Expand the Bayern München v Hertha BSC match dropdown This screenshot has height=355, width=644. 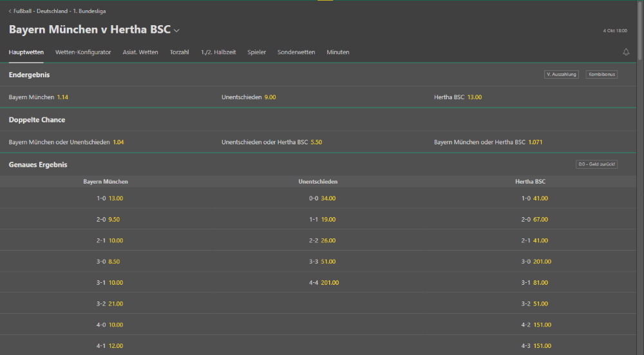pyautogui.click(x=176, y=30)
